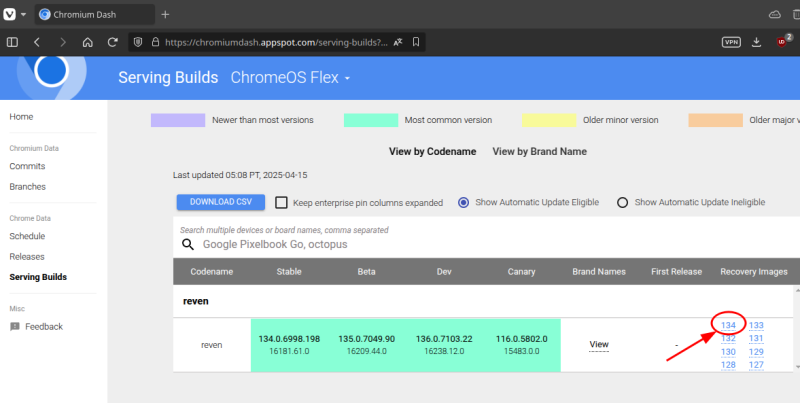Go to browser home page
This screenshot has height=403, width=800.
point(88,42)
